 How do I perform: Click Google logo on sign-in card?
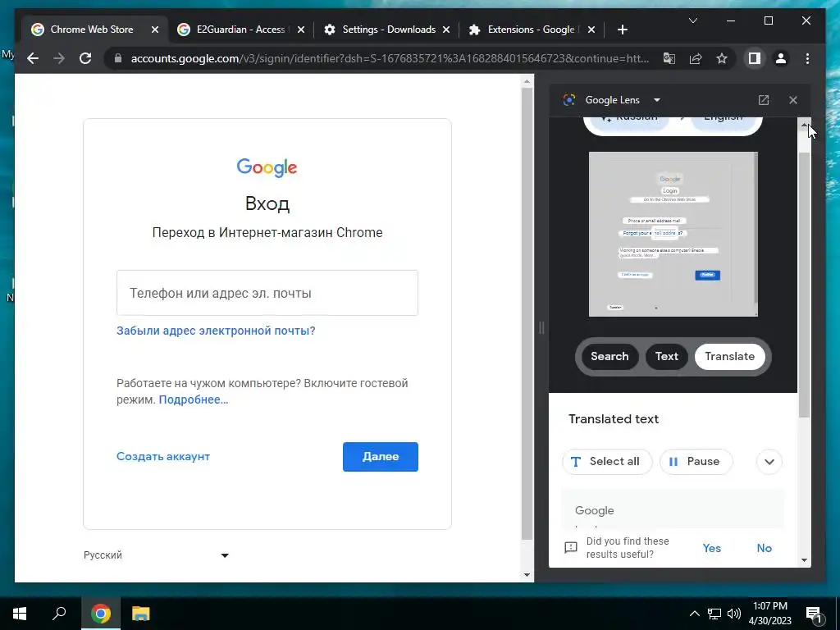tap(267, 167)
